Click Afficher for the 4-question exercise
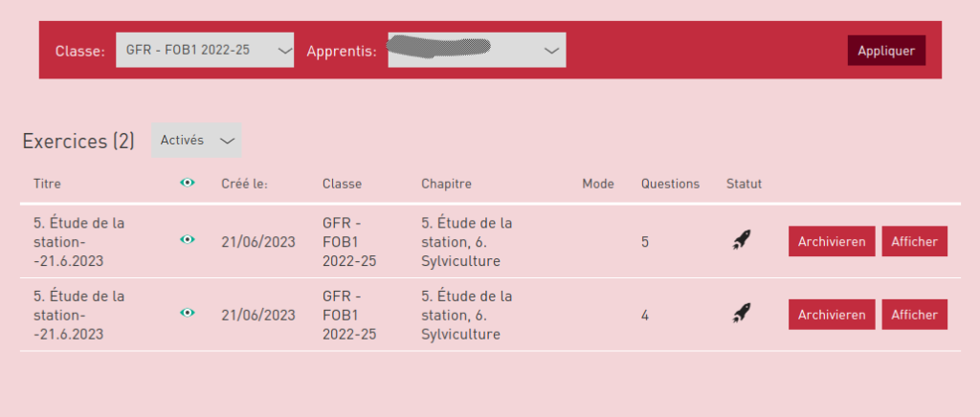980x417 pixels. [x=915, y=314]
